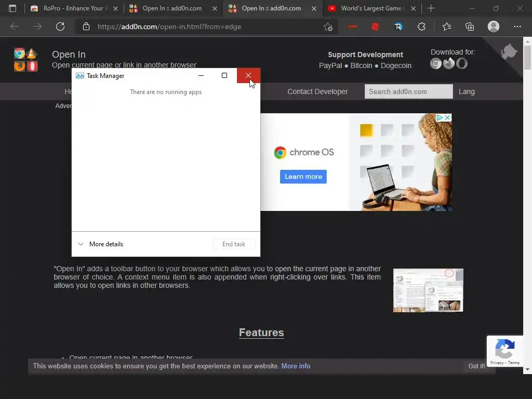Dismiss cookie notice with Got it!
The height and width of the screenshot is (399, 532).
(x=477, y=366)
